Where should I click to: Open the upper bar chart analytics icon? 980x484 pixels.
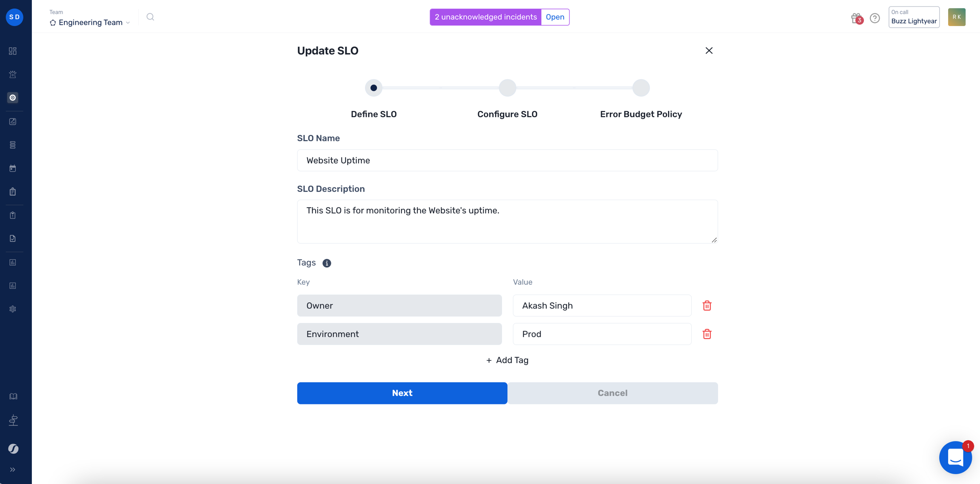tap(13, 263)
